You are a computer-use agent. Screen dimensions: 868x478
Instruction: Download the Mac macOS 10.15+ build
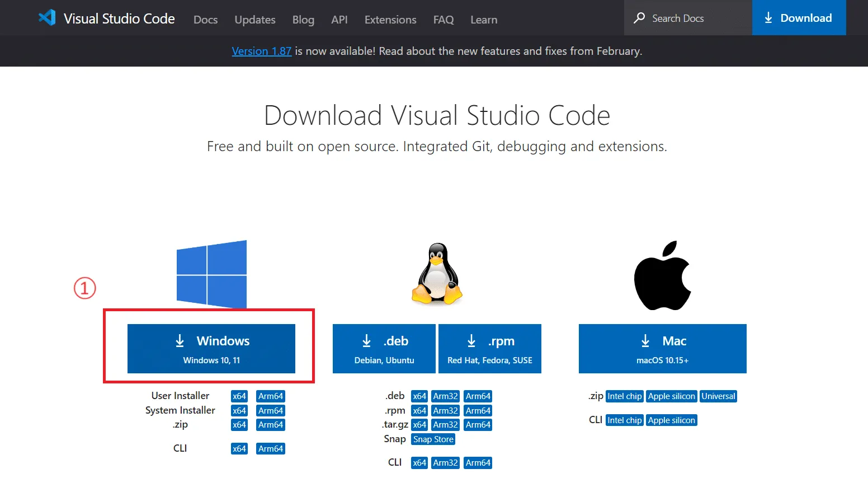663,349
